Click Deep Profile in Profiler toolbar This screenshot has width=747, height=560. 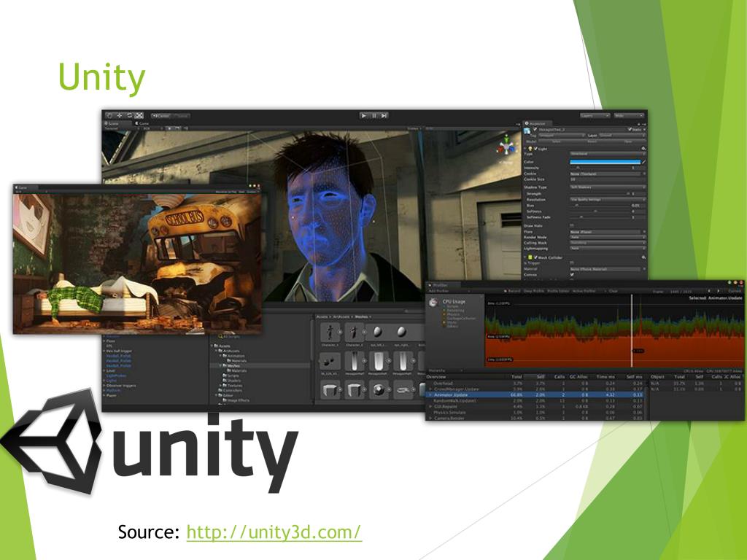(x=534, y=291)
